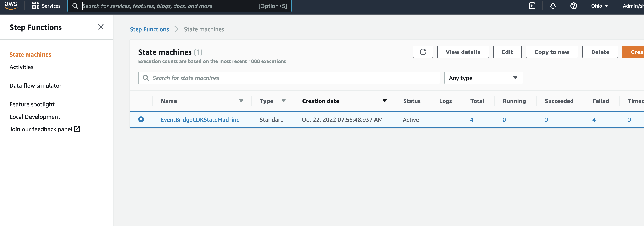The width and height of the screenshot is (644, 226).
Task: Click the 'Oct 22, 2022' creation date cell
Action: (x=342, y=120)
